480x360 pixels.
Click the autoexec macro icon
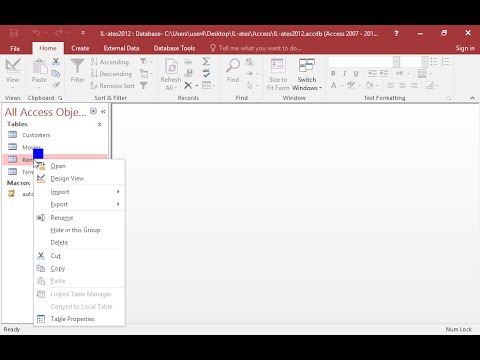click(x=12, y=193)
